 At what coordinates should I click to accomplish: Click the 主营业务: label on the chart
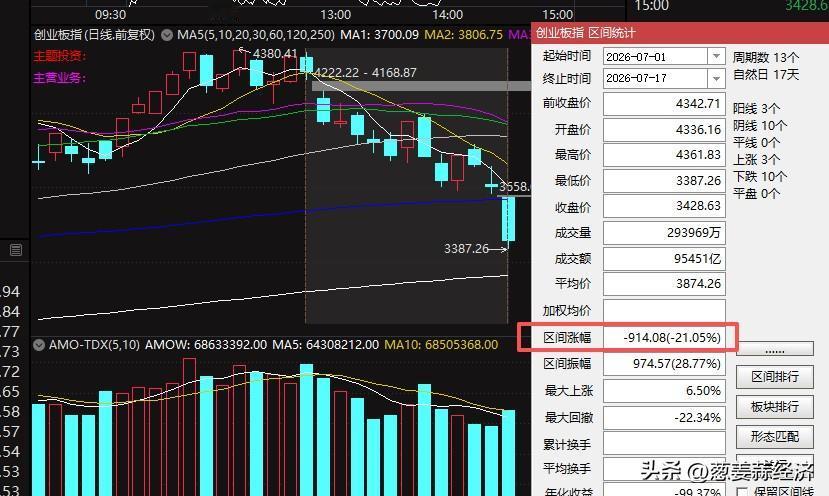(x=59, y=78)
